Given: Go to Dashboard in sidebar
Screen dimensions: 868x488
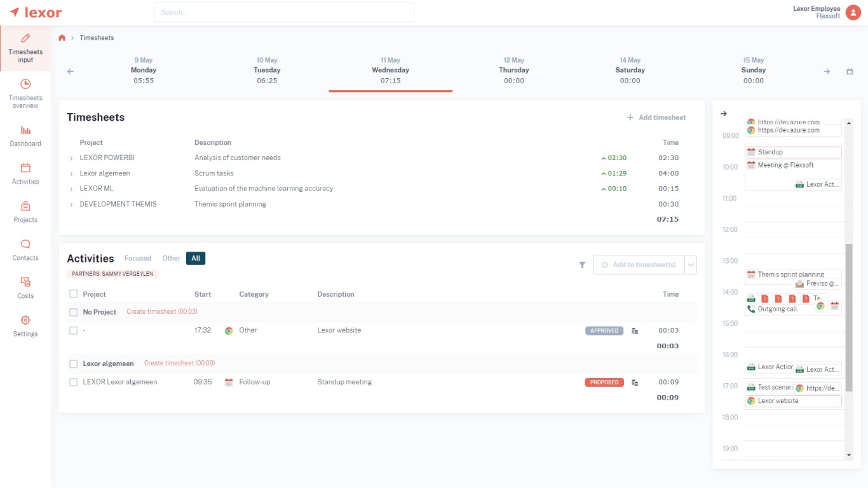Looking at the screenshot, I should point(25,136).
